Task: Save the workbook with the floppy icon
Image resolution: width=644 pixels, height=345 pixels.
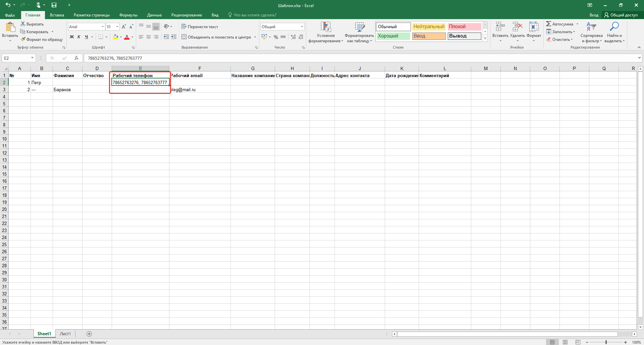Action: tap(54, 5)
